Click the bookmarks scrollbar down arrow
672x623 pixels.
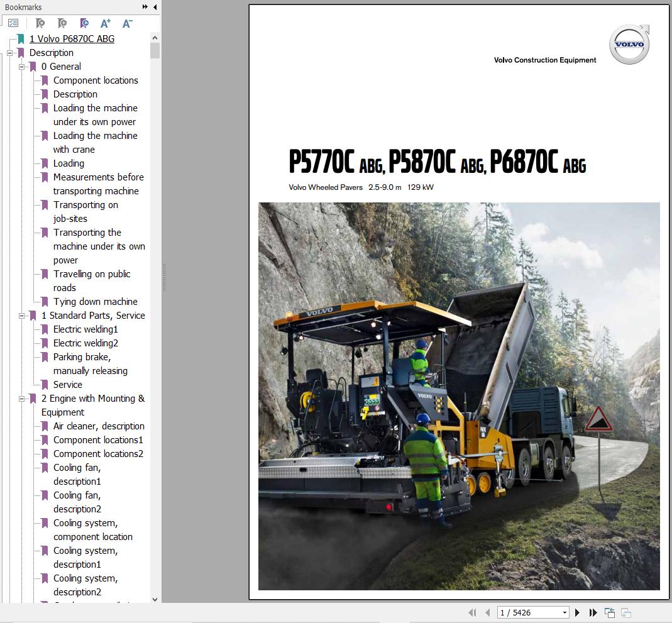pyautogui.click(x=155, y=600)
